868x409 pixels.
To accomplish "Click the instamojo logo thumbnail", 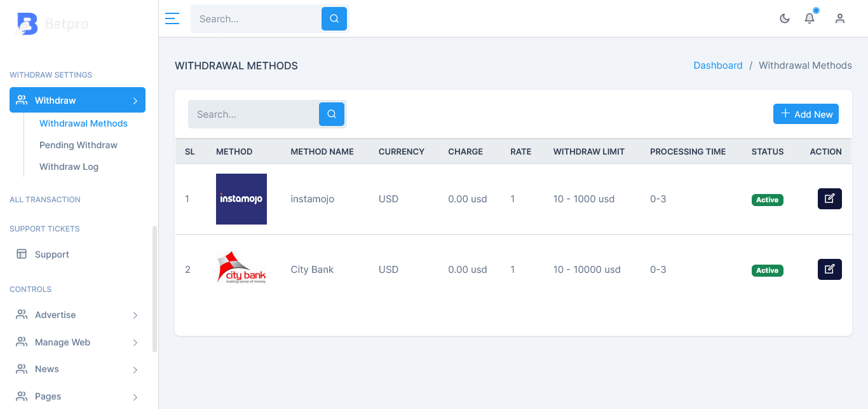I will (241, 199).
